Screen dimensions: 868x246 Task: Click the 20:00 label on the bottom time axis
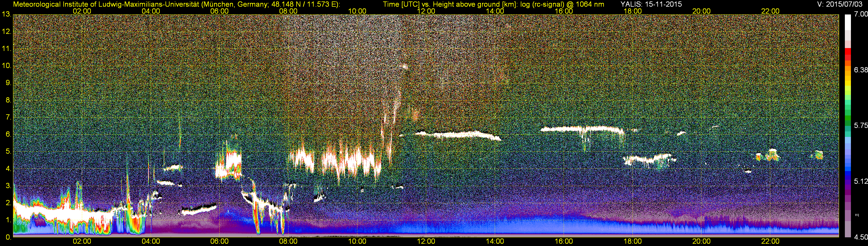(702, 241)
